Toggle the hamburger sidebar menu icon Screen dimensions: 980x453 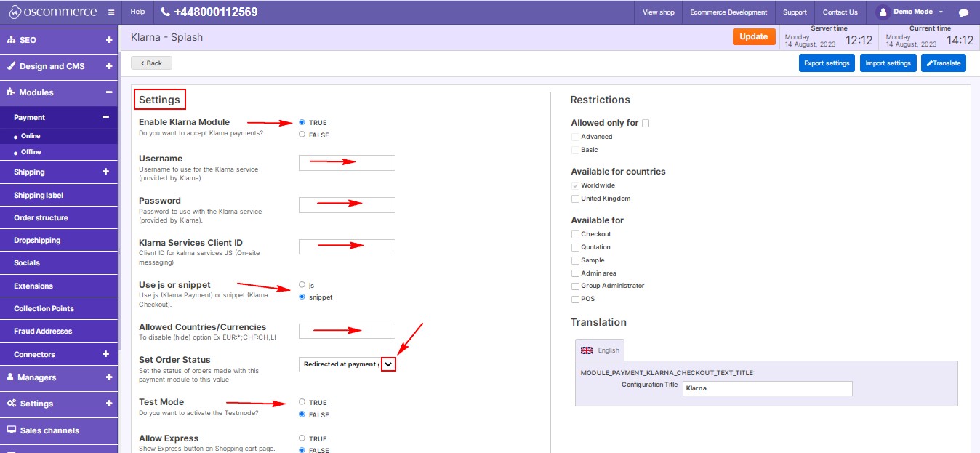[x=111, y=12]
